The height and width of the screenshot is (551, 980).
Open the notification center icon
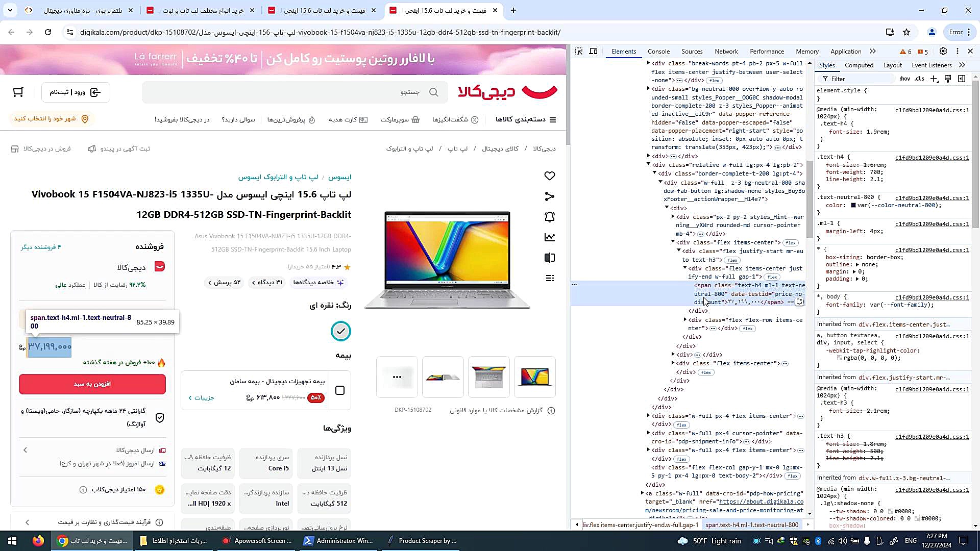tap(963, 541)
